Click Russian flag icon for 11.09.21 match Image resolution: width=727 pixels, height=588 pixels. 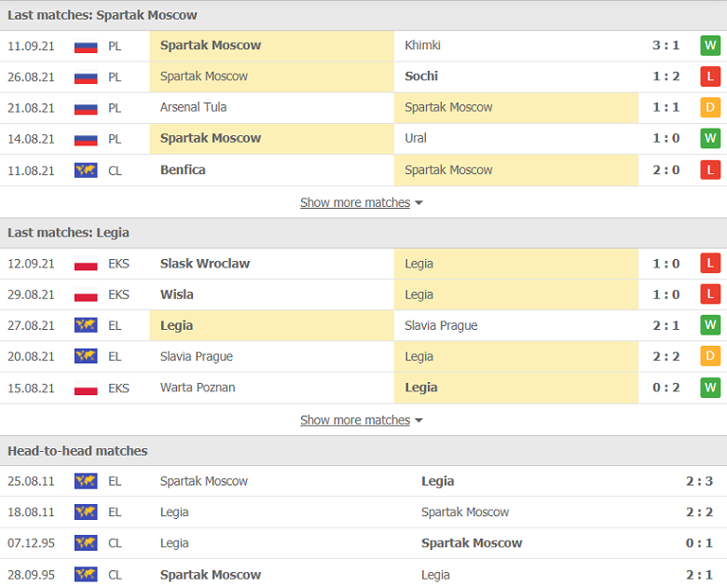click(86, 46)
